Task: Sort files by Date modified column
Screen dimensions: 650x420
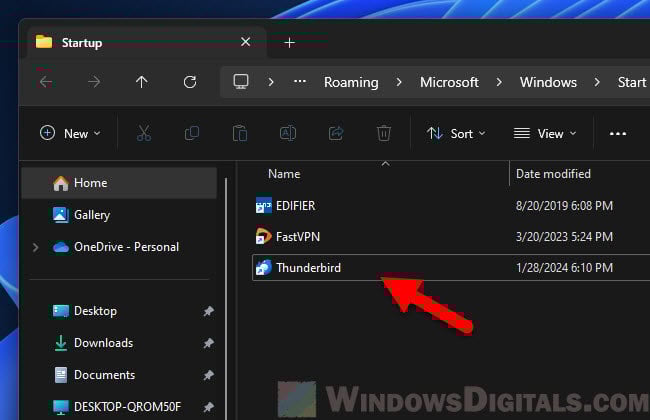Action: [553, 174]
